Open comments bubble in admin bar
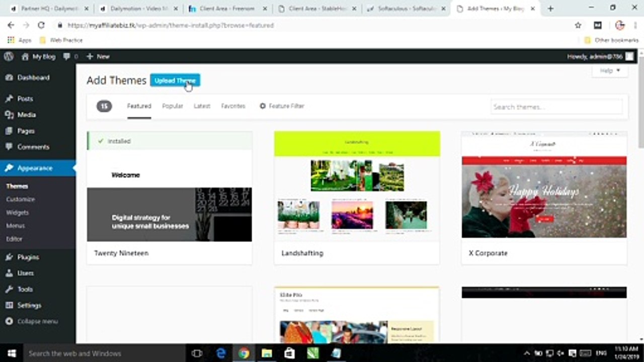This screenshot has height=362, width=644. click(70, 56)
